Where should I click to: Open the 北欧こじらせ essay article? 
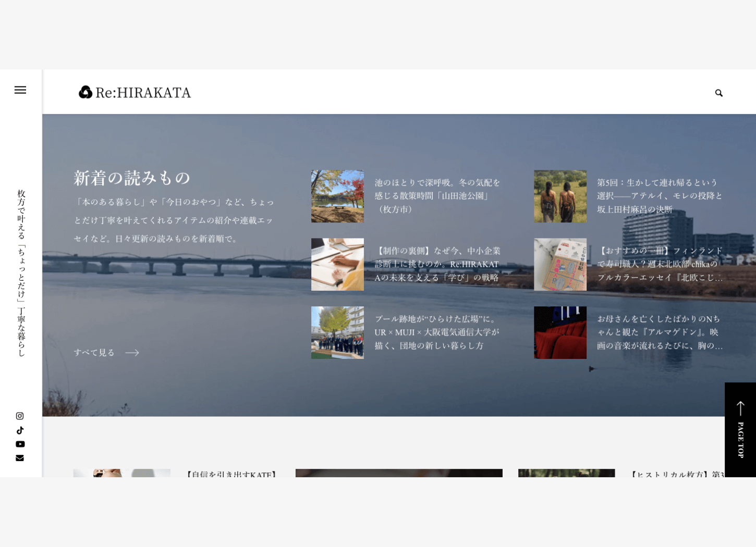[659, 264]
